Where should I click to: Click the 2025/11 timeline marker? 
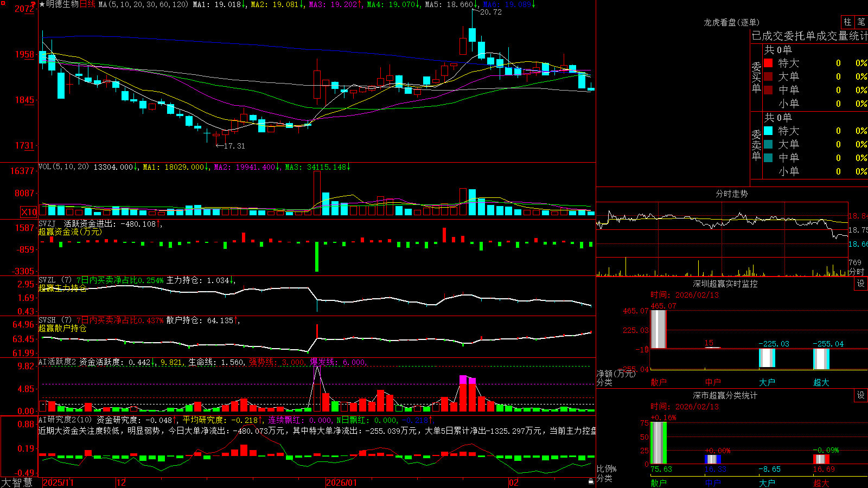click(58, 483)
